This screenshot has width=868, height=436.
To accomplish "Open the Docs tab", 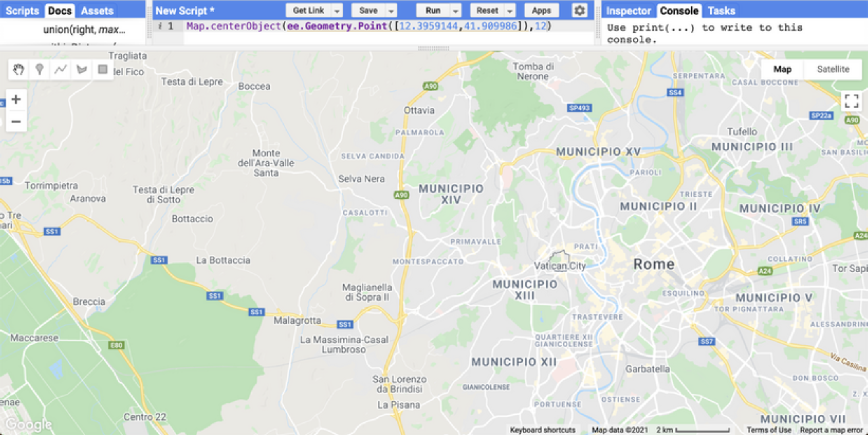I will coord(60,11).
